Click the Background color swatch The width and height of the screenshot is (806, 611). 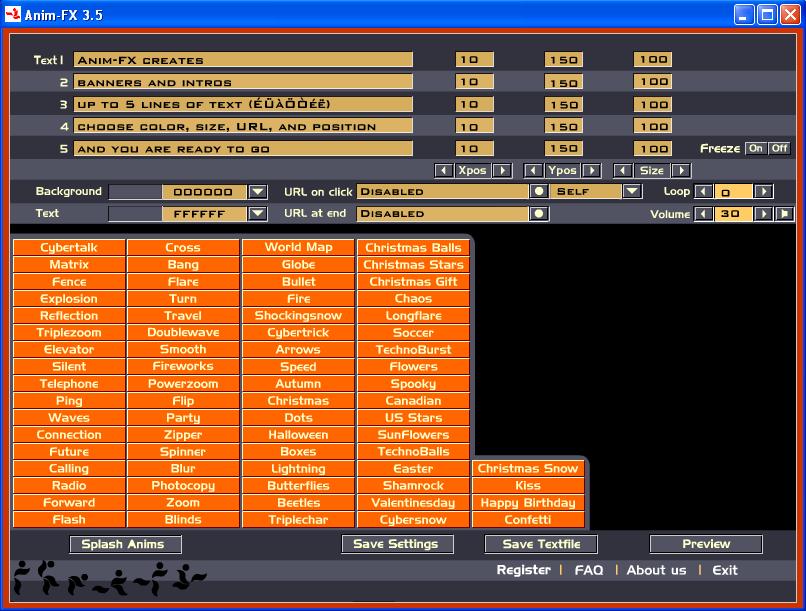coord(136,192)
